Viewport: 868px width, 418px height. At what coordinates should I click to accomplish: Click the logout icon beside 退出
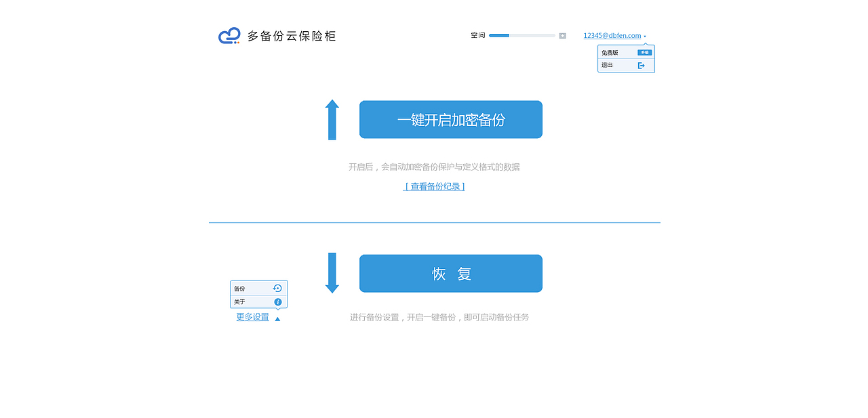tap(642, 64)
